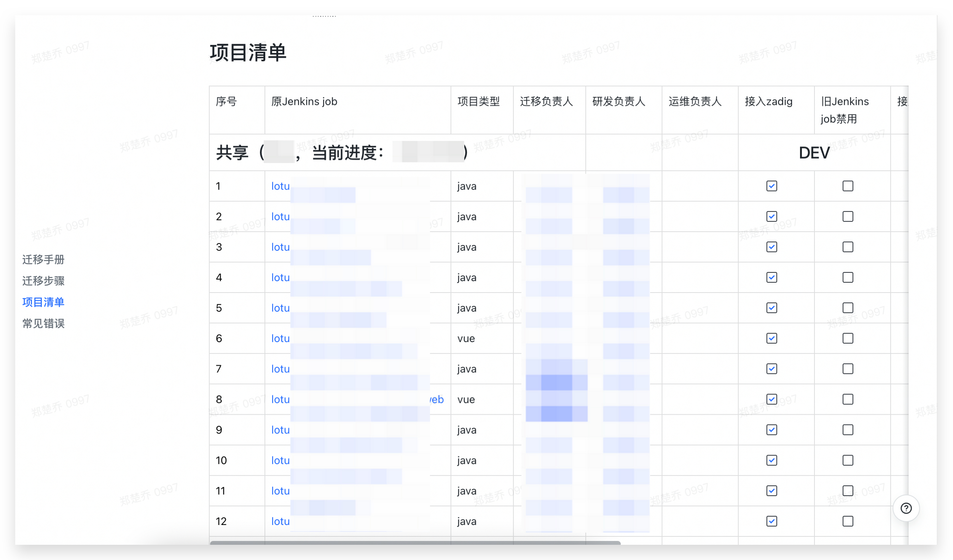Click the 原Jenkins job column header
Viewport: 953px width, 560px height.
pos(304,102)
